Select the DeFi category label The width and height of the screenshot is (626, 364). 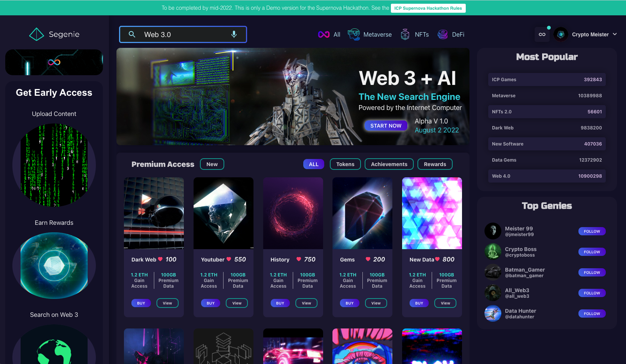tap(458, 34)
